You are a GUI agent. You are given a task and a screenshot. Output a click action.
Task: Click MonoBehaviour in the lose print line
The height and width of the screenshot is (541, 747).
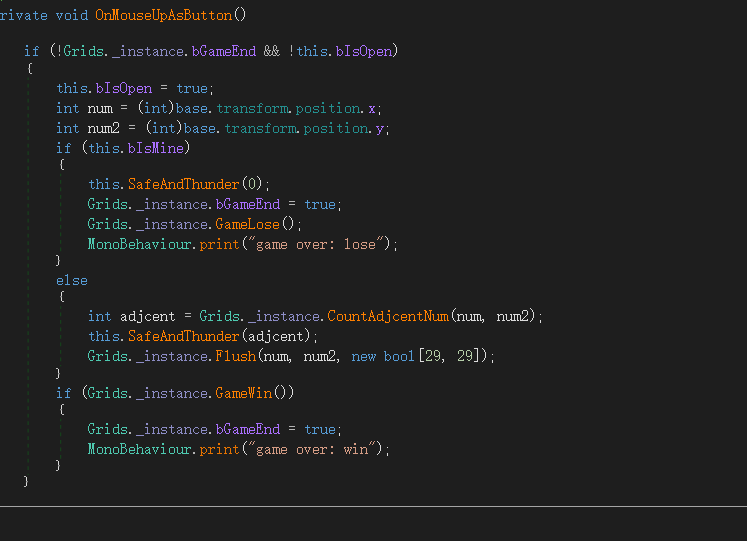click(x=139, y=244)
